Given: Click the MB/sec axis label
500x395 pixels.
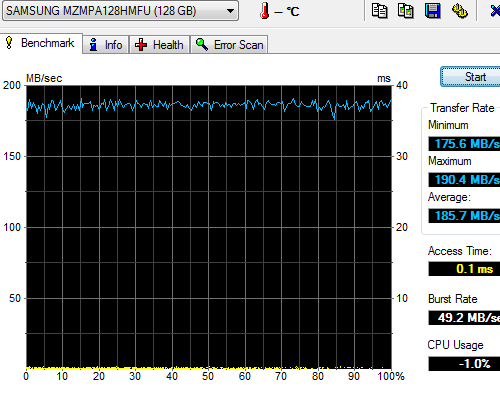Looking at the screenshot, I should [x=44, y=78].
